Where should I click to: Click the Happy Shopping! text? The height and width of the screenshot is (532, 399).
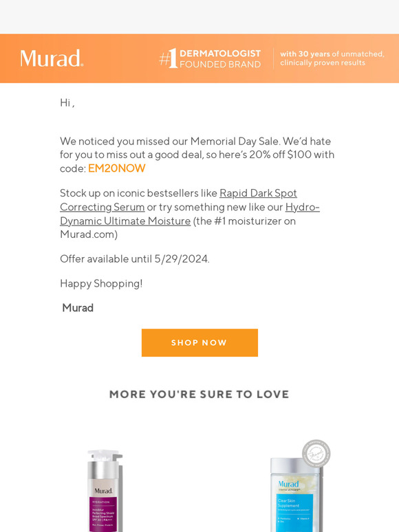(101, 283)
